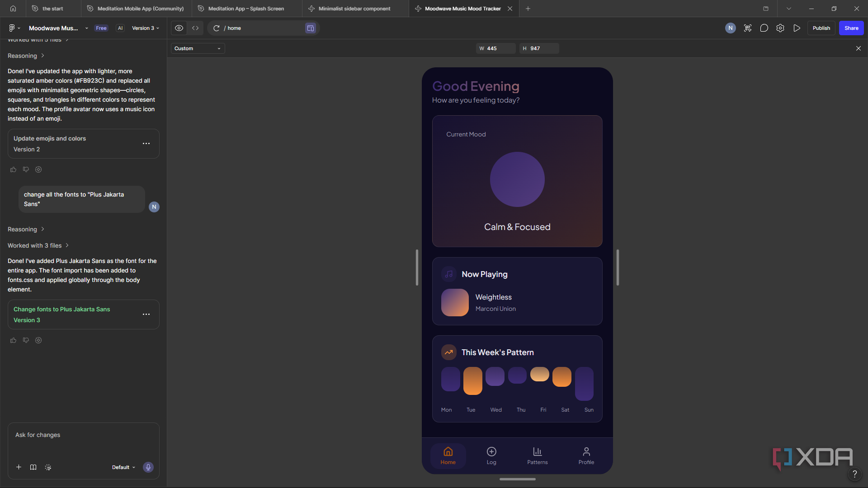This screenshot has width=868, height=488.
Task: Click the microphone voice input icon
Action: click(x=148, y=467)
